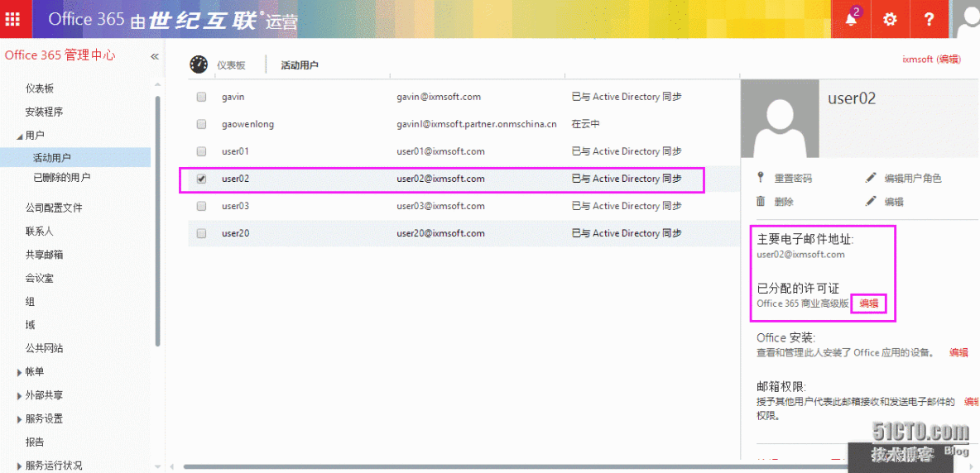Collapse the 用户 tree node arrow
Screen dimensions: 980x473
coord(19,136)
